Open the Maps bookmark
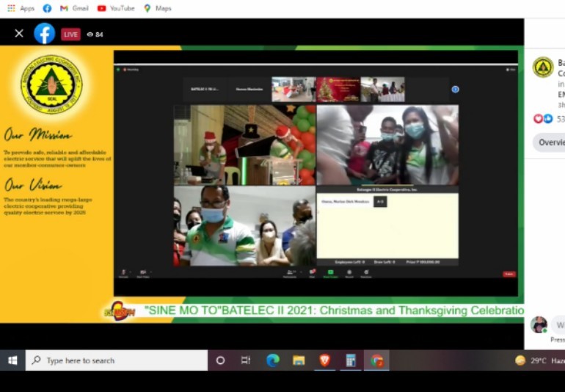 point(158,8)
